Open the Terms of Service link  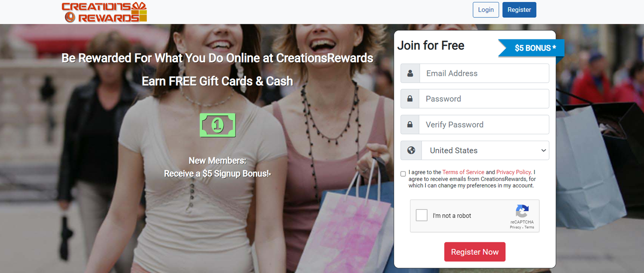click(463, 172)
